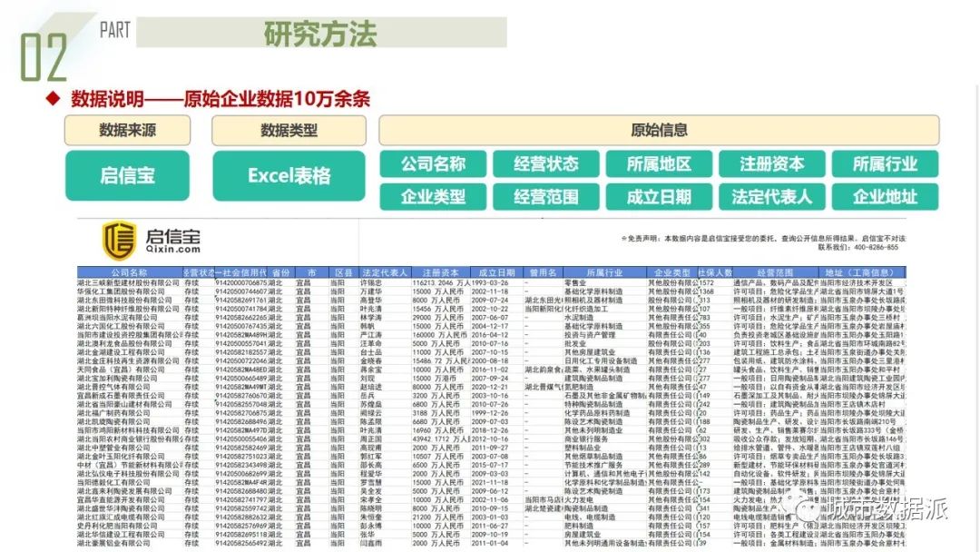Click the 市 table column header
Image resolution: width=980 pixels, height=552 pixels.
click(x=312, y=272)
